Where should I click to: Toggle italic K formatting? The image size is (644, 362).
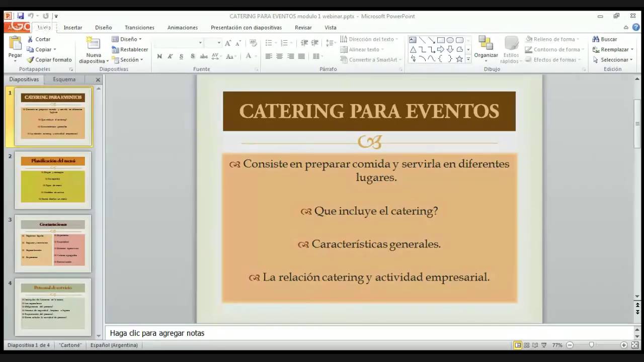(x=171, y=56)
